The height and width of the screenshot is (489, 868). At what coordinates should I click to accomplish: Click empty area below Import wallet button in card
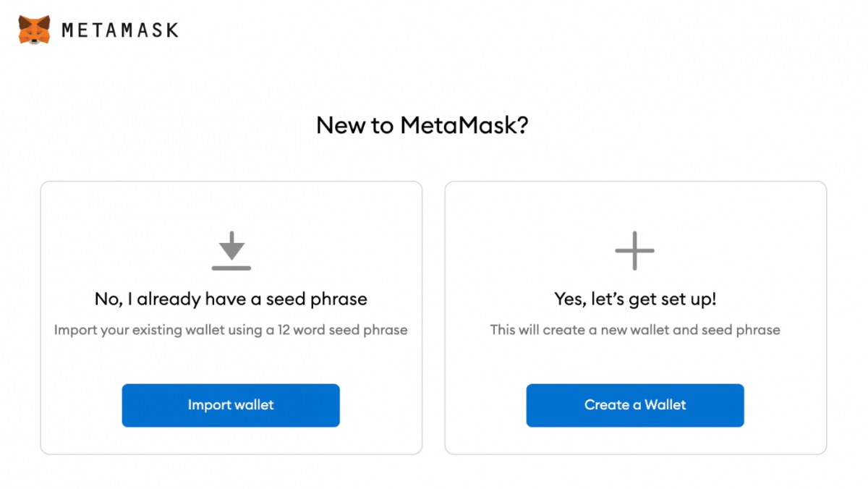coord(231,440)
